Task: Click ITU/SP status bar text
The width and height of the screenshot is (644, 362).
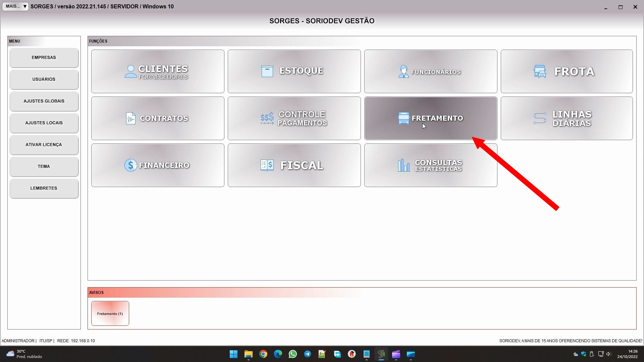Action: (x=46, y=341)
